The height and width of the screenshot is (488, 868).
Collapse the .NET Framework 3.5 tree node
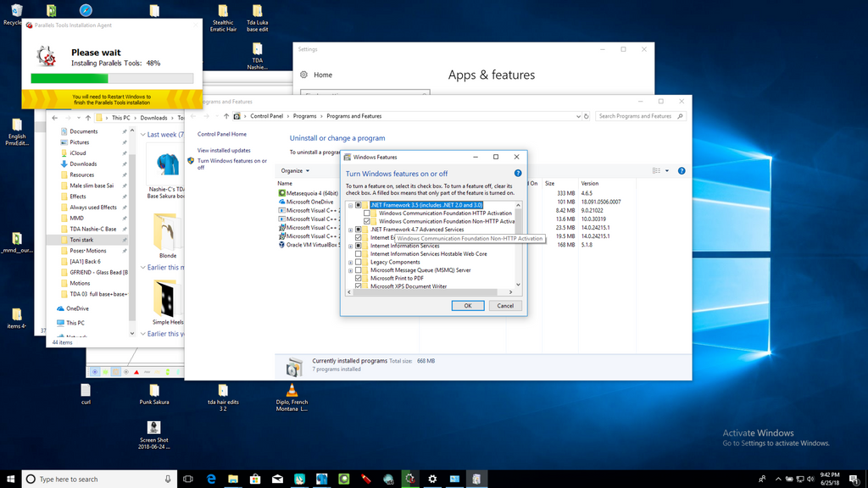350,205
